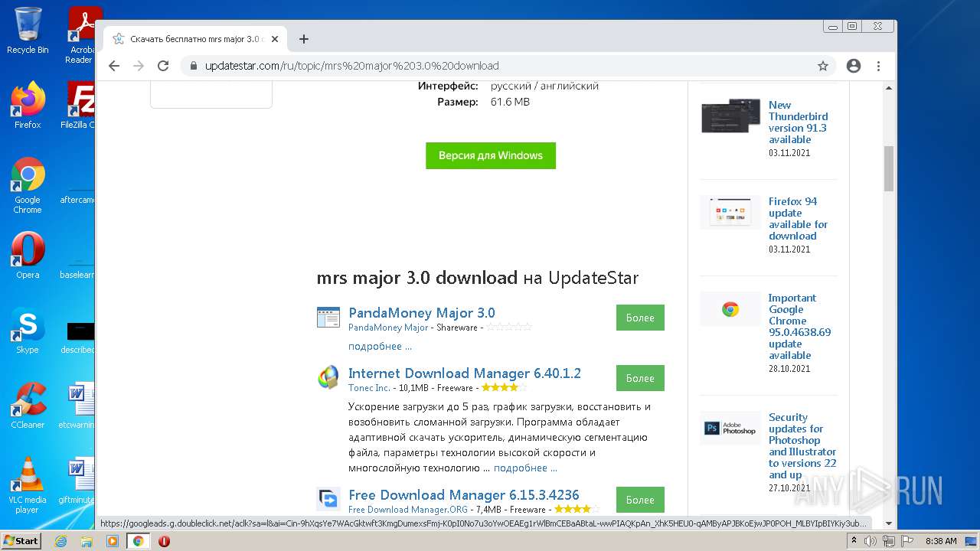The width and height of the screenshot is (980, 551).
Task: Open Internet Explorer from the taskbar
Action: pyautogui.click(x=60, y=541)
